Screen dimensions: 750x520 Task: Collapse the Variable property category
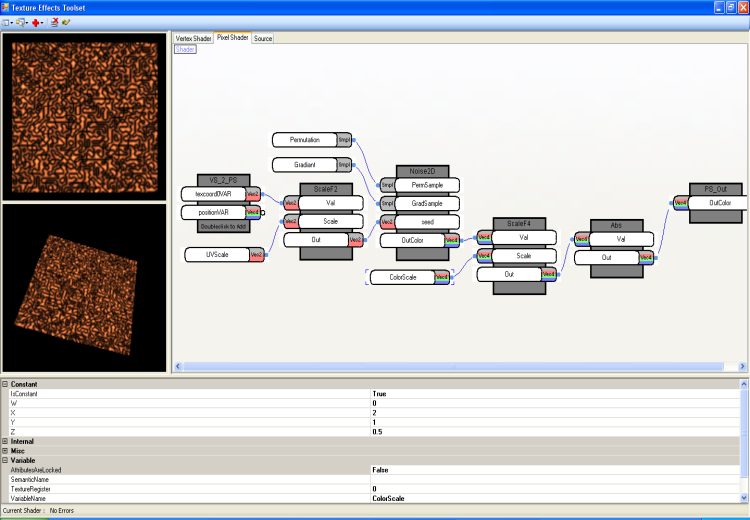pos(5,460)
